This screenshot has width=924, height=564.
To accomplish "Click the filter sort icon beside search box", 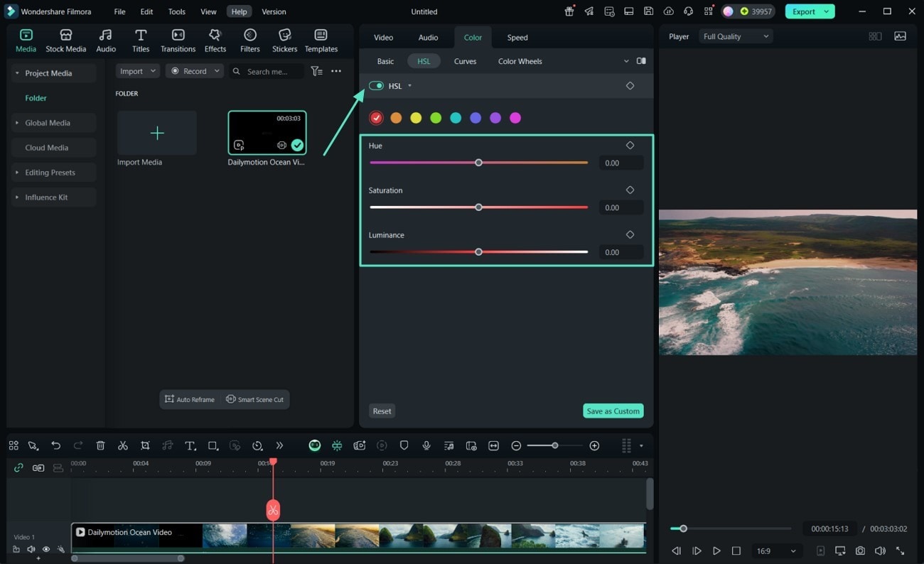I will 316,71.
